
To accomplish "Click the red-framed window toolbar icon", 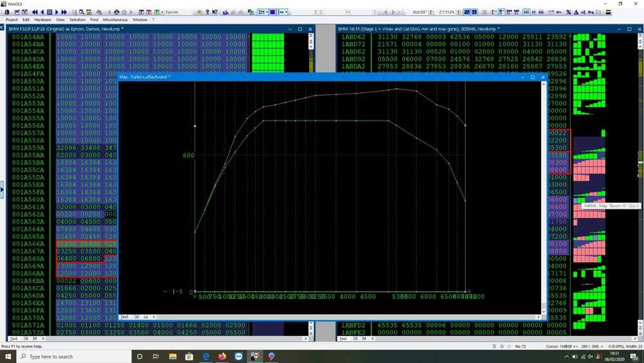I will click(149, 12).
